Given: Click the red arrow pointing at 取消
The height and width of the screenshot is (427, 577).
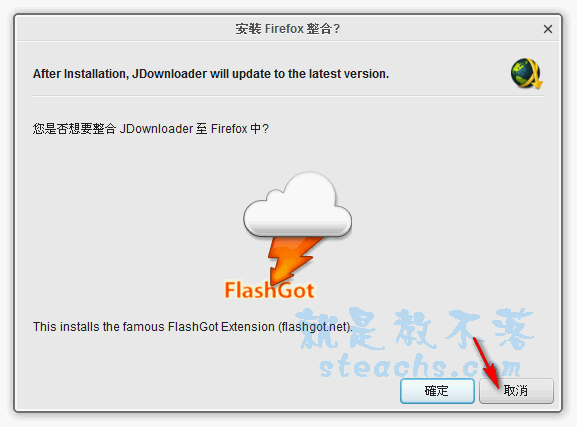Looking at the screenshot, I should [x=486, y=363].
